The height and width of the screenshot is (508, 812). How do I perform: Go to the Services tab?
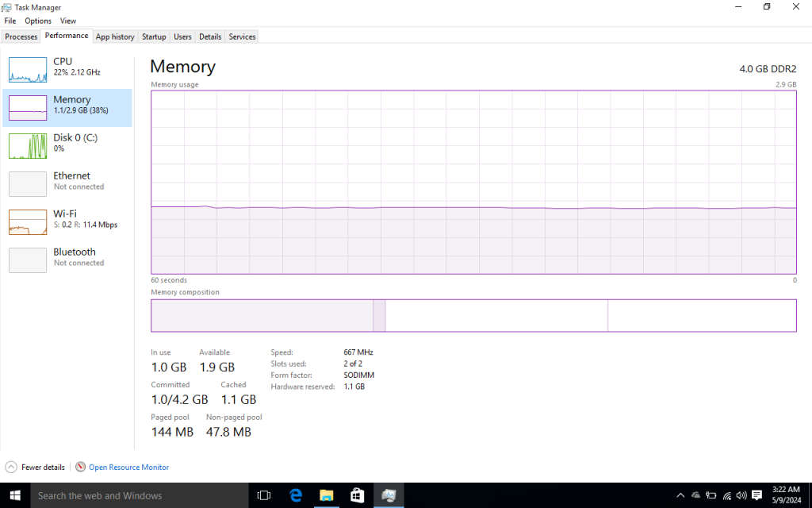(x=242, y=37)
